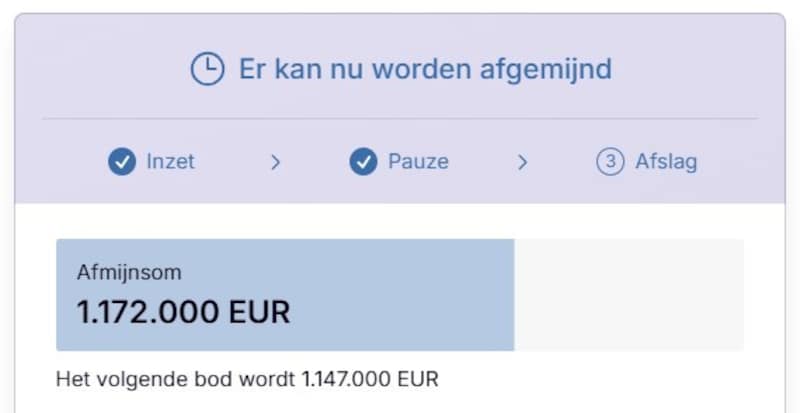Click the Afmijnsom label
800x413 pixels.
pos(129,272)
